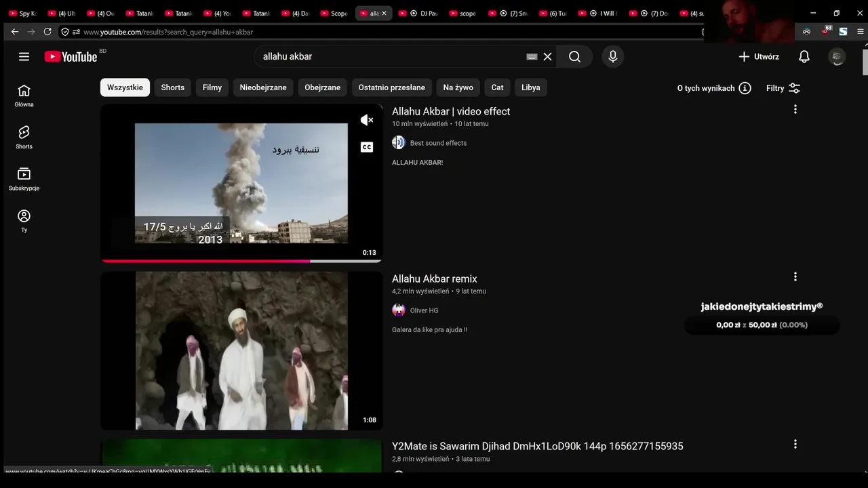The image size is (868, 488).
Task: Open the account avatar menu
Action: coord(837,57)
